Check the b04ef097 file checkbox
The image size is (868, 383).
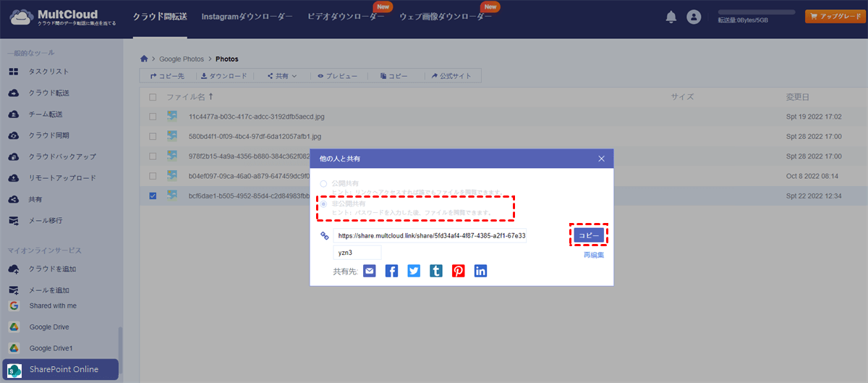click(153, 175)
